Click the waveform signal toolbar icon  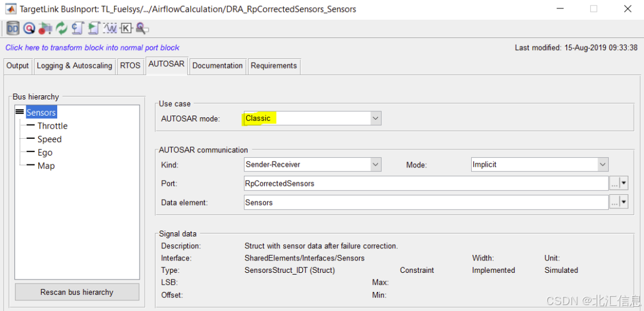coord(110,28)
